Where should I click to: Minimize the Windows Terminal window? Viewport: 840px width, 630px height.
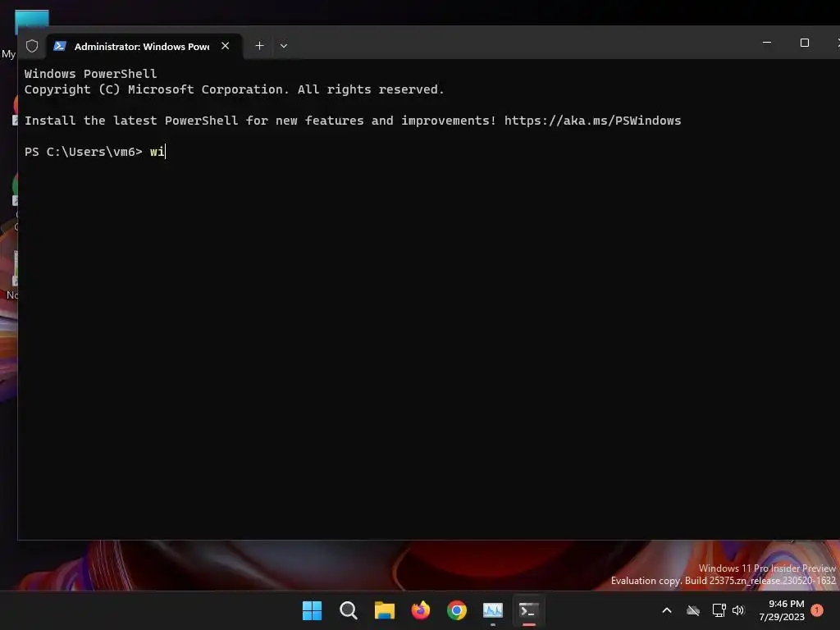[767, 43]
